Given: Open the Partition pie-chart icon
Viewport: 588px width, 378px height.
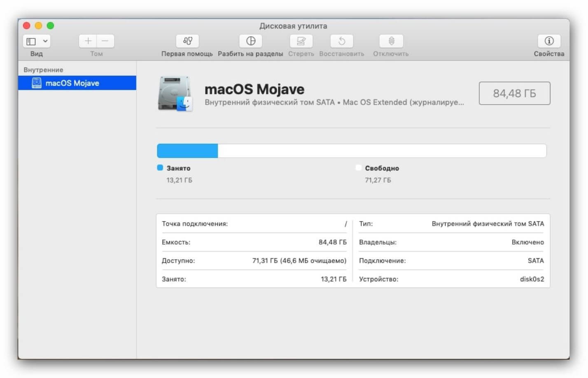Looking at the screenshot, I should 251,41.
